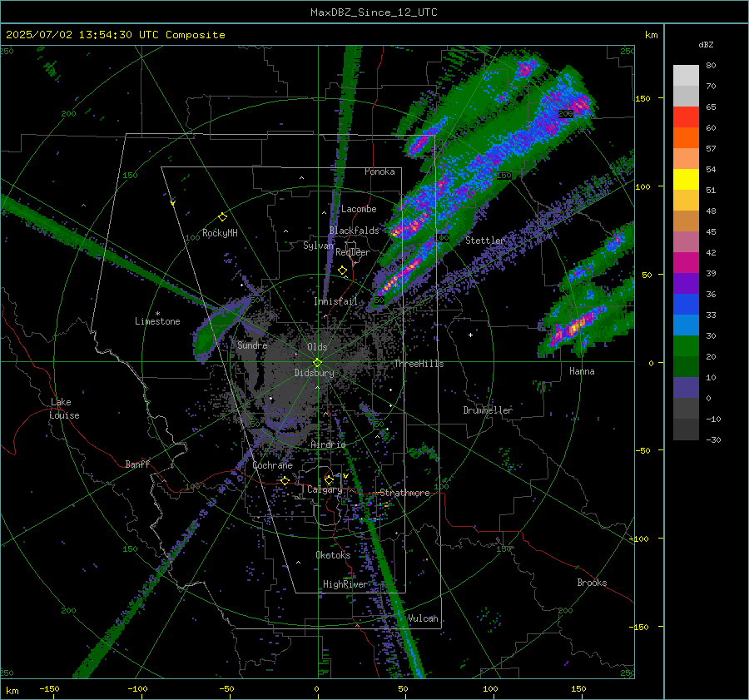
Task: Click the Vulcan city label
Action: coord(422,618)
